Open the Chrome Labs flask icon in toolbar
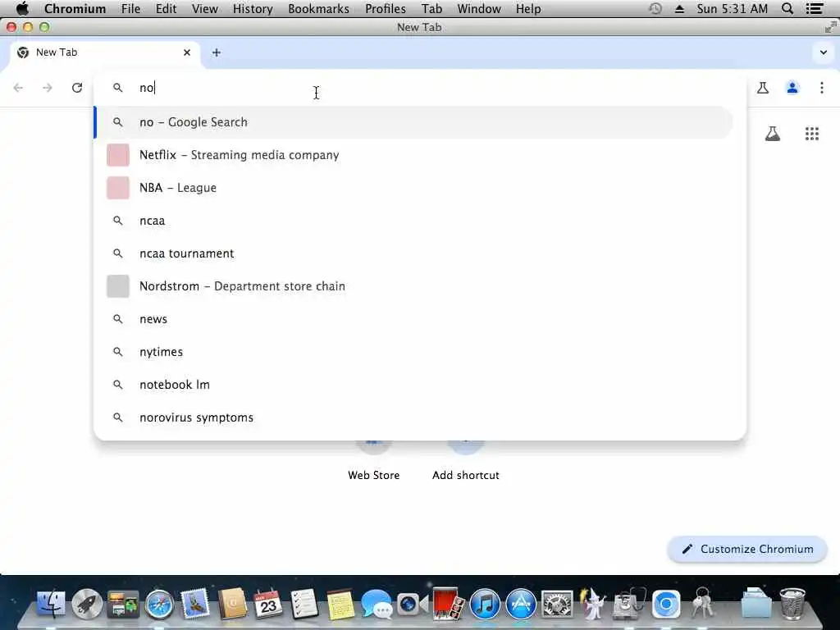The image size is (840, 630). click(763, 87)
